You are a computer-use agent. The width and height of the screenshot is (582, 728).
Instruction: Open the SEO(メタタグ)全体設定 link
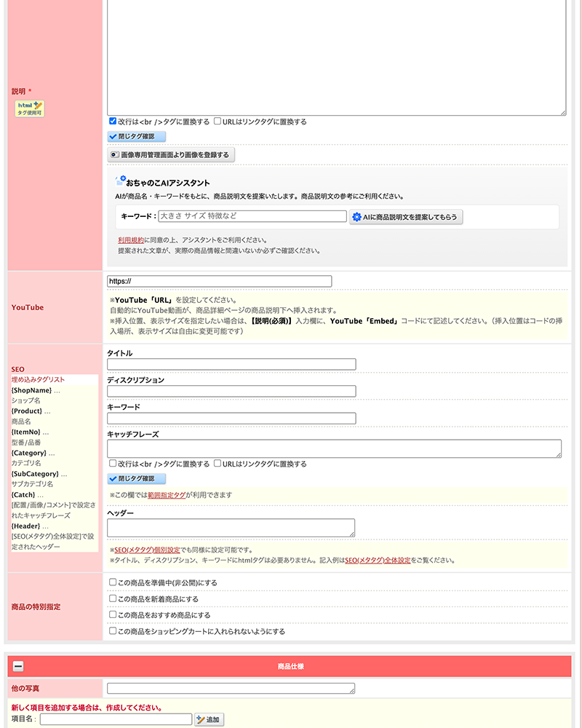(x=378, y=561)
